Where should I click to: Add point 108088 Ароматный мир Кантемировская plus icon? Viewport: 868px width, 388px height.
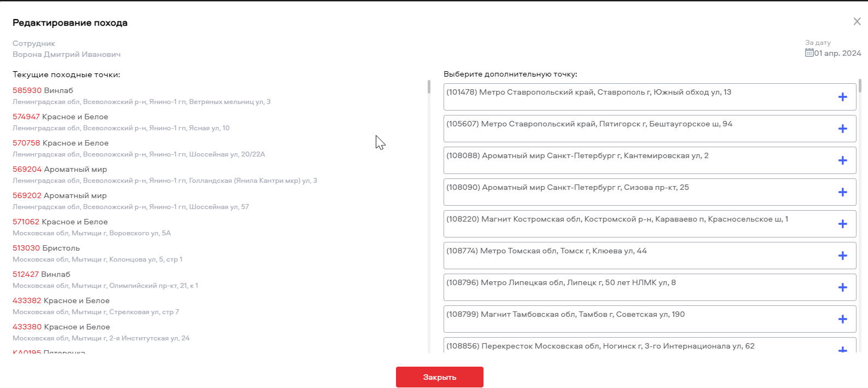coord(842,160)
